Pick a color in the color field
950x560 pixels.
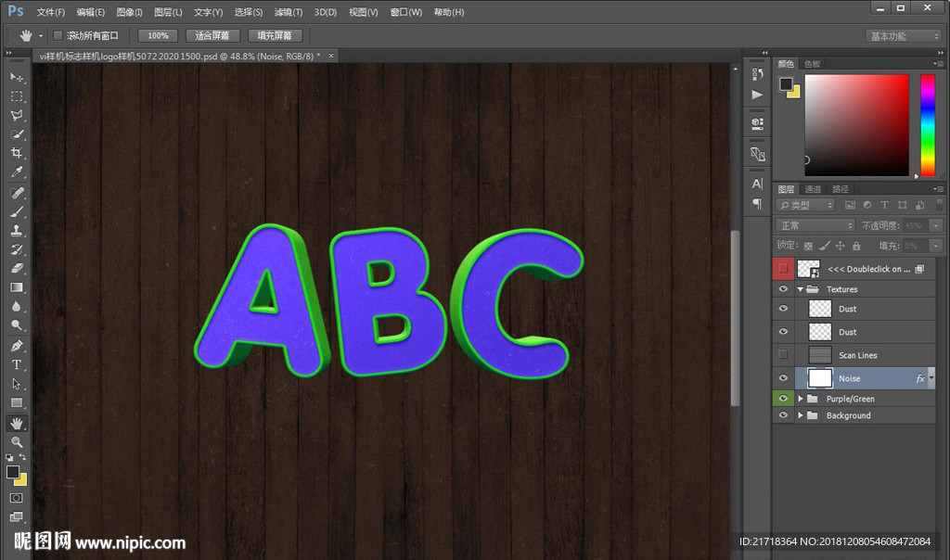(x=856, y=125)
